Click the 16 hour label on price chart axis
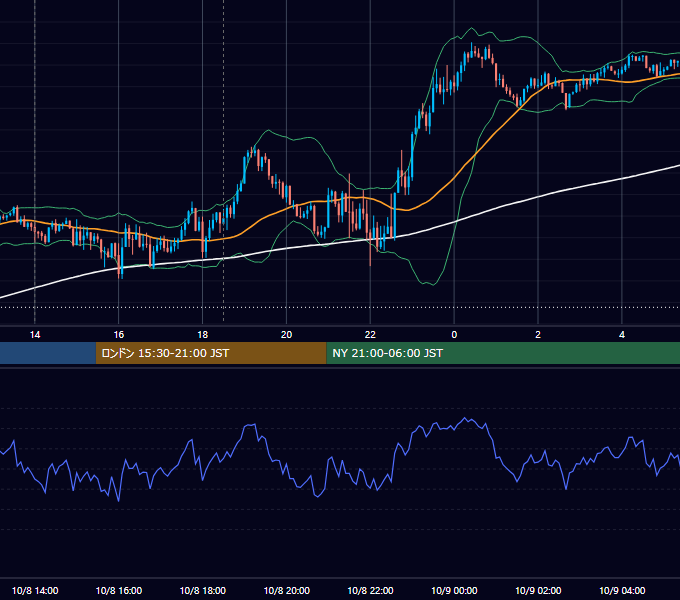This screenshot has height=600, width=680. pos(119,335)
